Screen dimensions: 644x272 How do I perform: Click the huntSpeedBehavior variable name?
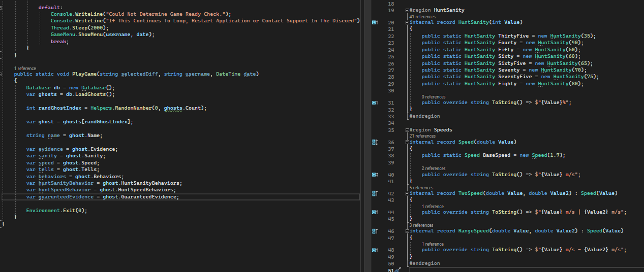click(x=65, y=190)
